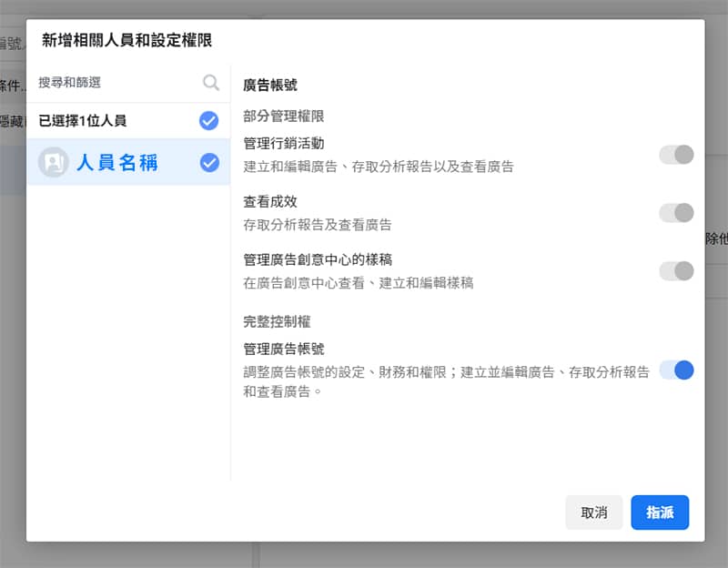The image size is (728, 568).
Task: Click the blue check circle beside 人員名稱
Action: 208,164
